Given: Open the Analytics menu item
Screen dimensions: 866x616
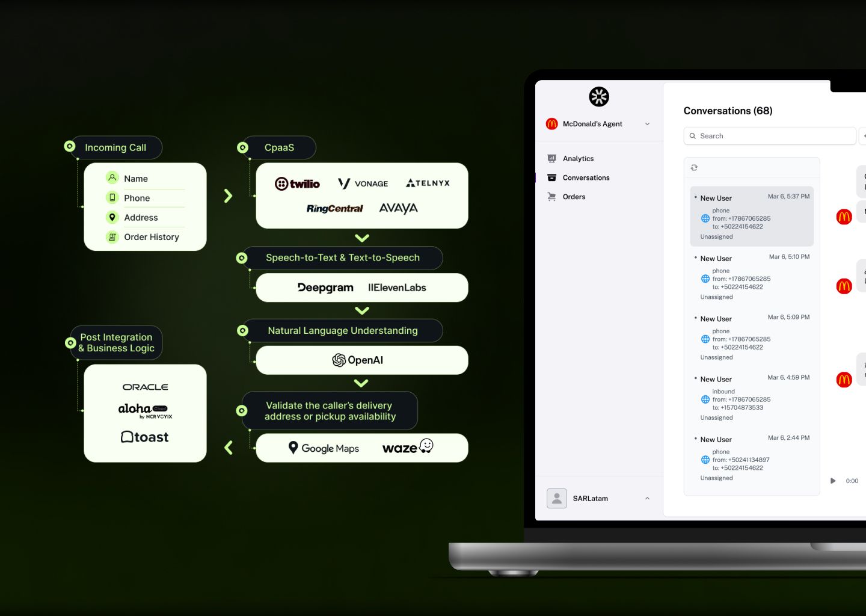Looking at the screenshot, I should click(x=578, y=159).
